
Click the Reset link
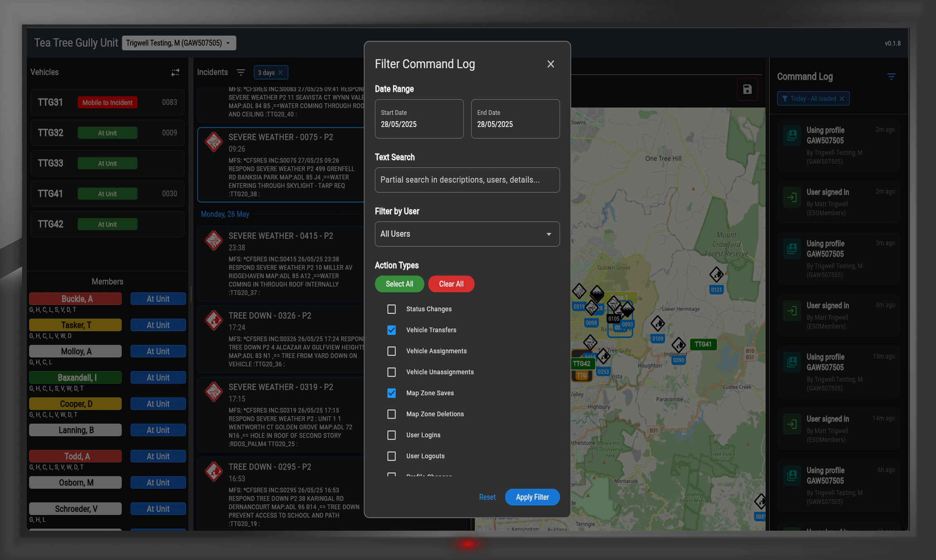(x=487, y=497)
